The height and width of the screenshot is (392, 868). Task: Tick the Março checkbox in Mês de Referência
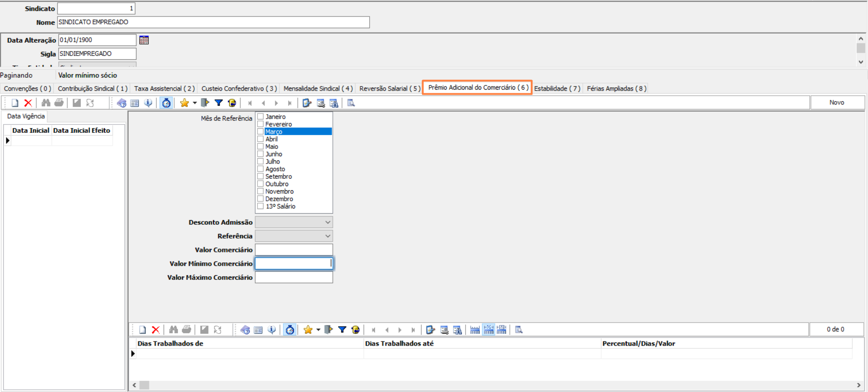(261, 131)
